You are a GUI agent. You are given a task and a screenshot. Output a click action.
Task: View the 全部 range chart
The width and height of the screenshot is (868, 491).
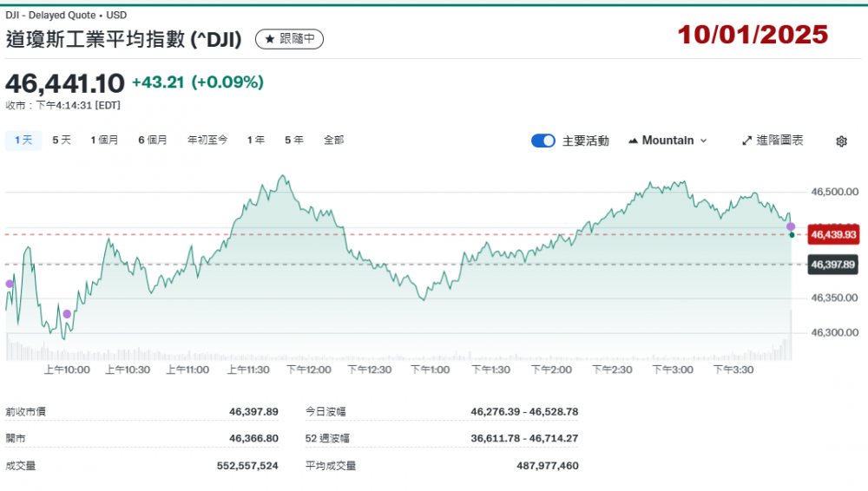pos(333,140)
